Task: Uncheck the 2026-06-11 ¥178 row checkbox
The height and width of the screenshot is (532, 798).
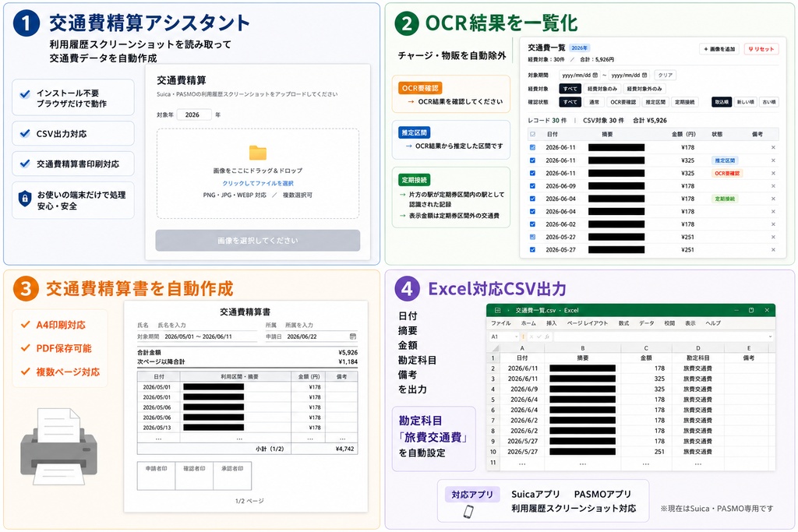Action: [x=533, y=147]
